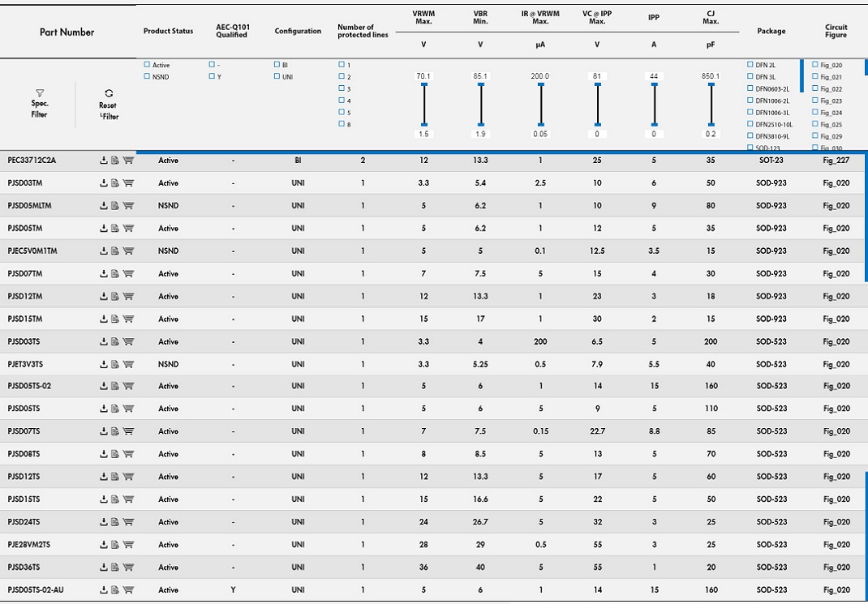Open document icon for PJSD05TM
The image size is (868, 604).
coord(115,229)
